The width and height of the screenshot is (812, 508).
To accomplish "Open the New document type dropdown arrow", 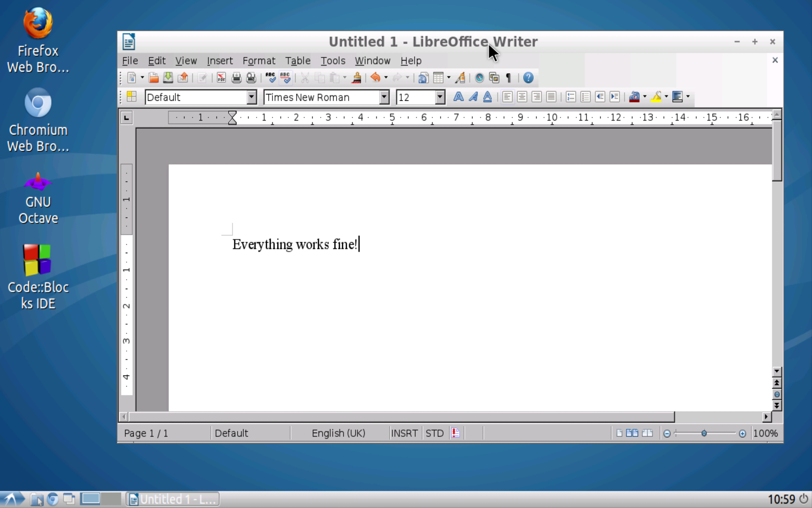I will [x=142, y=78].
